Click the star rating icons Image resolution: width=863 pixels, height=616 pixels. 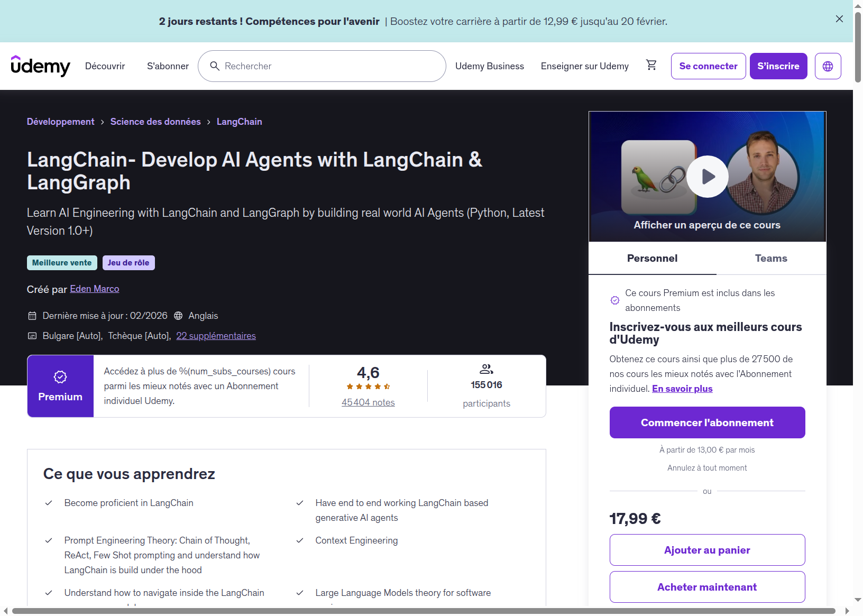click(x=368, y=387)
